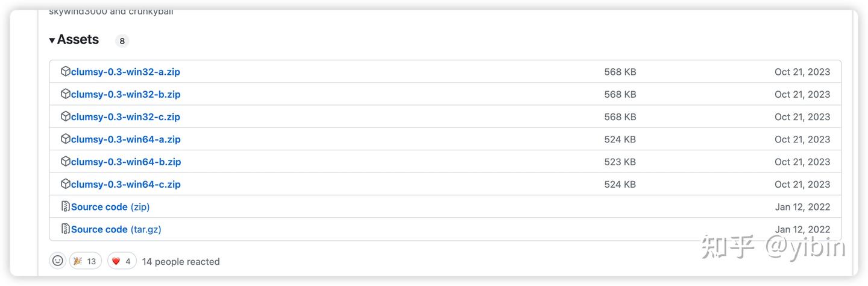Click package icon beside clumsy-0.3-win64-c.zip
Viewport: 868px width, 286px height.
click(66, 183)
